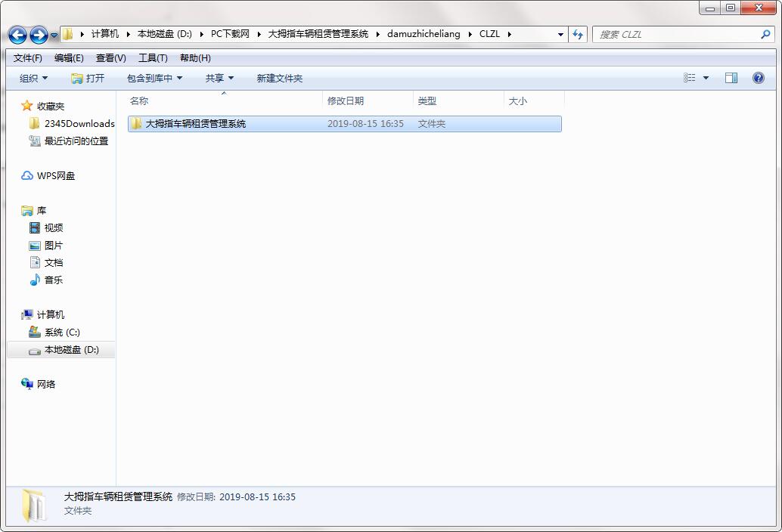The width and height of the screenshot is (782, 532).
Task: Open the 工具(T) menu
Action: (153, 58)
